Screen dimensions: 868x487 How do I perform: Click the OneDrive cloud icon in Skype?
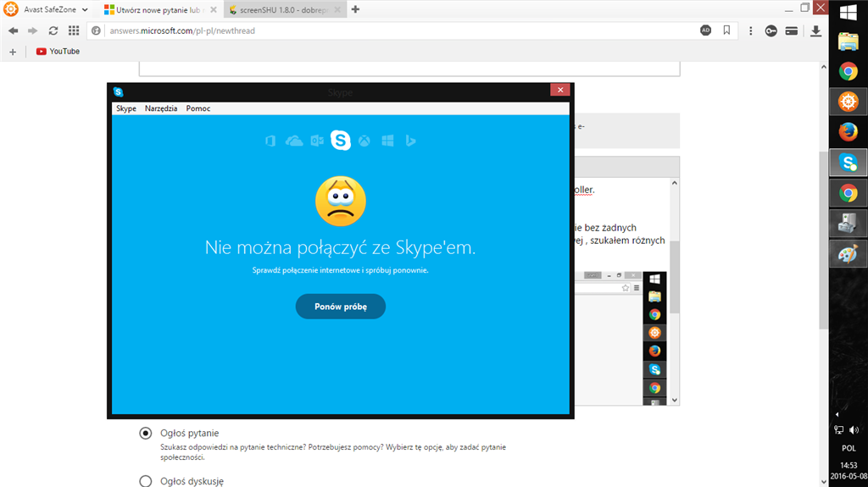click(294, 141)
